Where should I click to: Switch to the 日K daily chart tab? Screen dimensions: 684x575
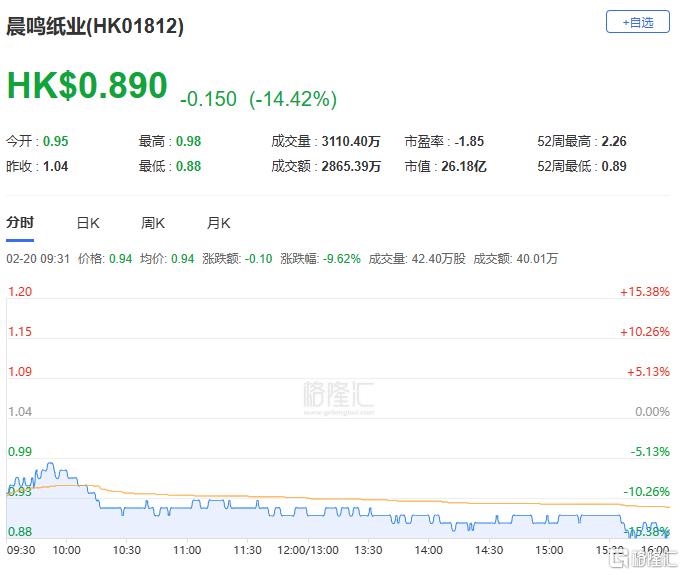(88, 223)
